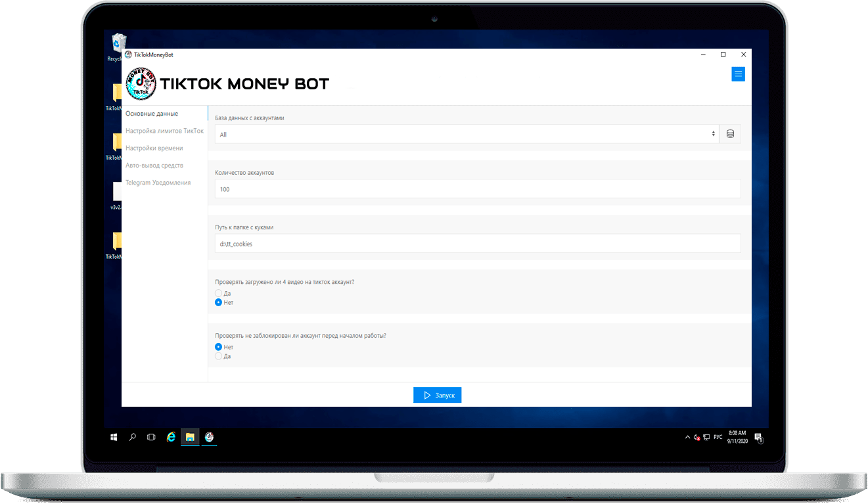Click 'Количество аккаунтов' input field
The width and height of the screenshot is (868, 504).
click(x=478, y=189)
